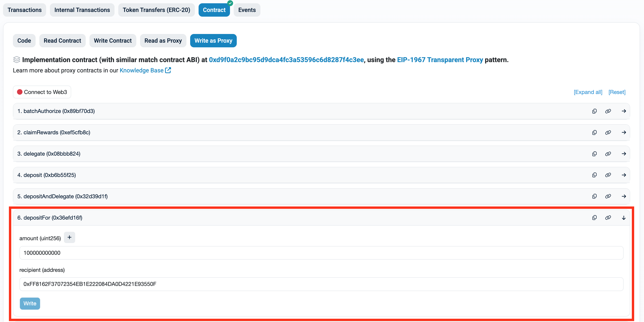Screen dimensions: 644x322
Task: Open the Events tab
Action: click(247, 10)
